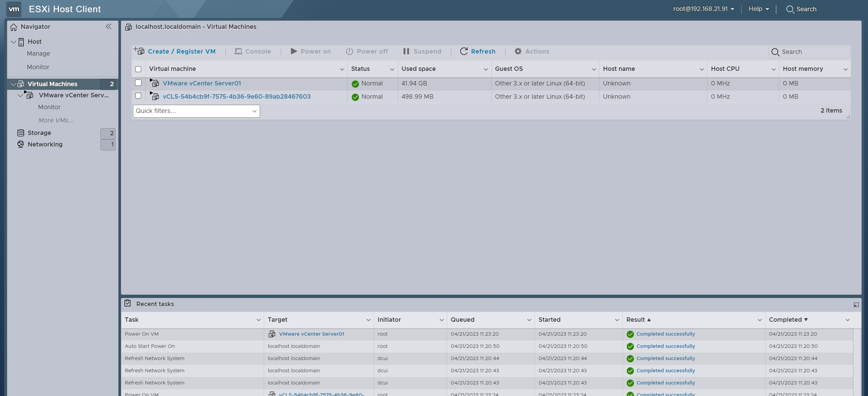Click the VM icon of VMware vCenter Serv... tree node
The image size is (868, 396).
click(x=29, y=95)
